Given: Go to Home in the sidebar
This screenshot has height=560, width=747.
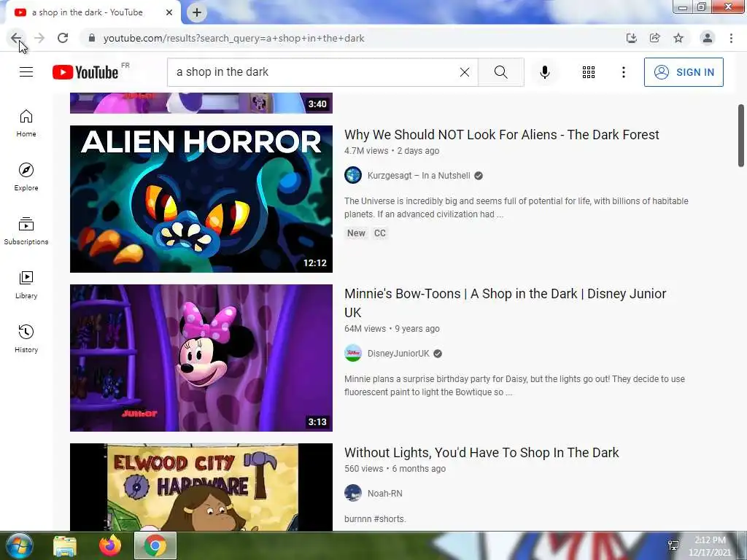Looking at the screenshot, I should click(26, 123).
